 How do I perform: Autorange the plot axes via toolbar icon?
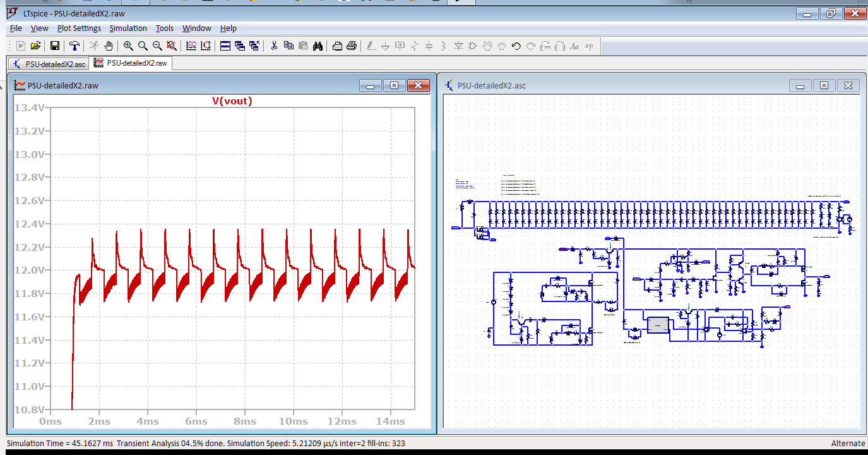click(206, 45)
